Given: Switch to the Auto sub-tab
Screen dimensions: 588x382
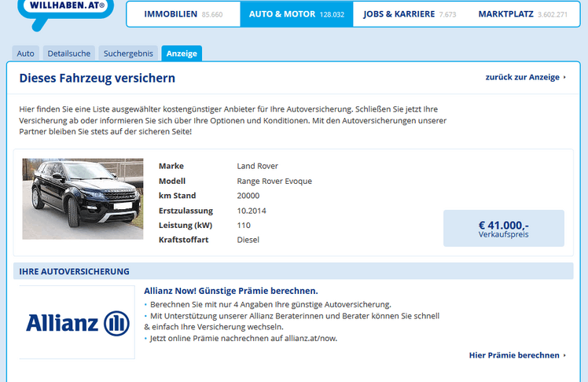Looking at the screenshot, I should (26, 53).
